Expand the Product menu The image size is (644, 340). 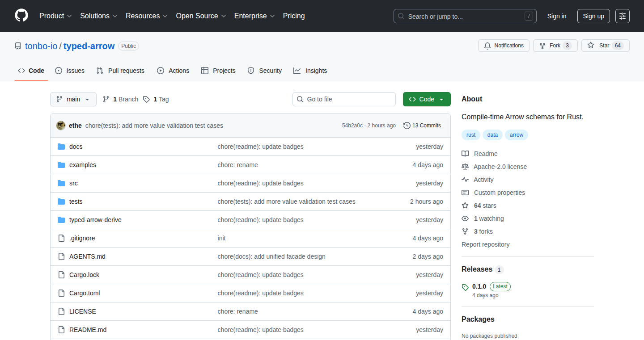(x=55, y=16)
